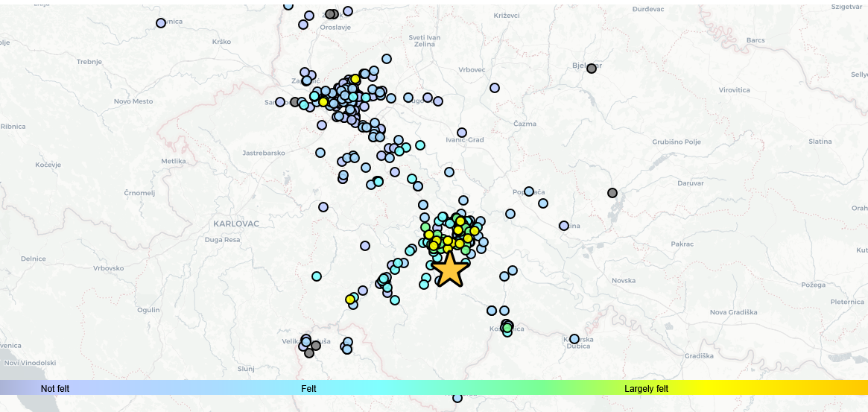Image resolution: width=868 pixels, height=412 pixels.
Task: Click the Sveti Ivan Zelina label
Action: [x=425, y=40]
